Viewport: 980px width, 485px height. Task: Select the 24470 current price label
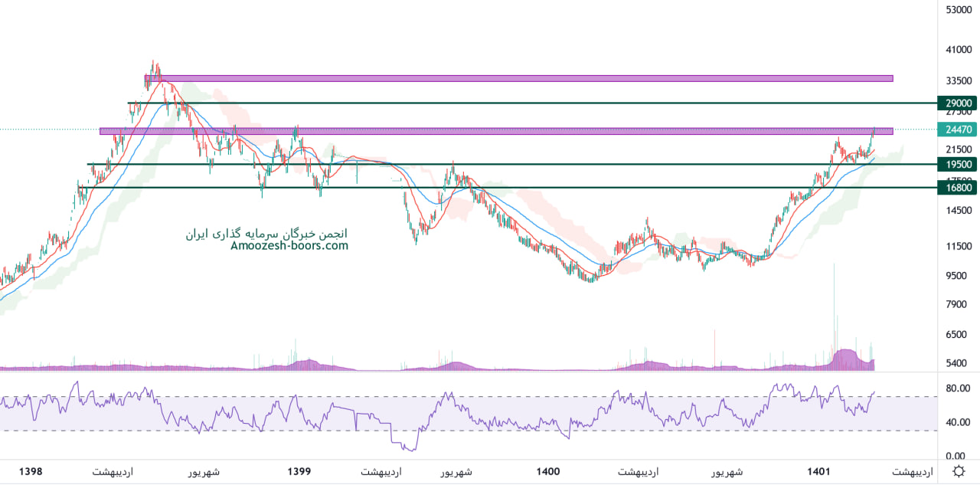tap(958, 129)
